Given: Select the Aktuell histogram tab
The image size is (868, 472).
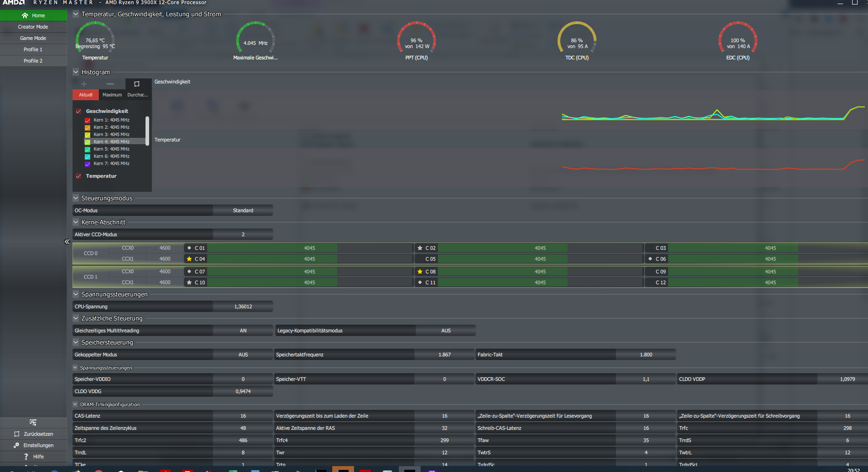Looking at the screenshot, I should [x=86, y=95].
